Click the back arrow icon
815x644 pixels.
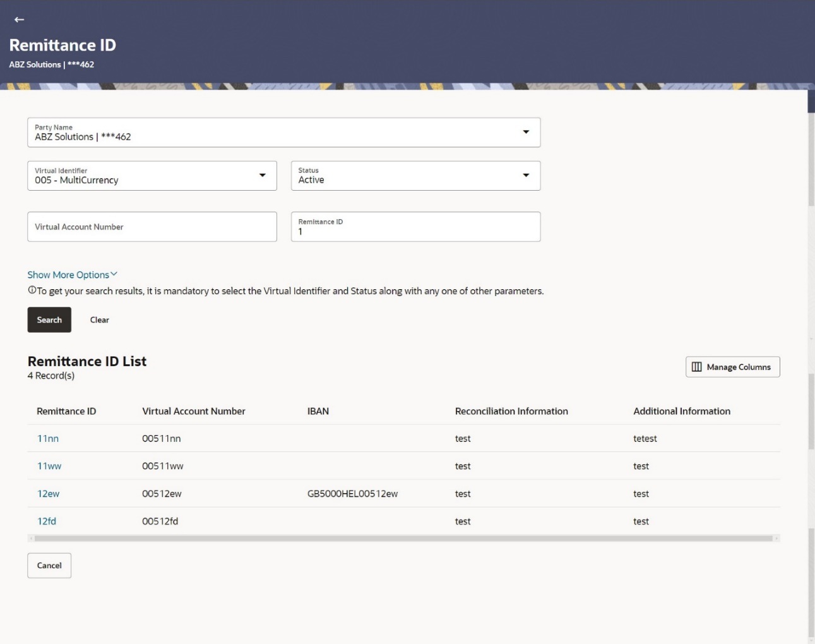19,20
